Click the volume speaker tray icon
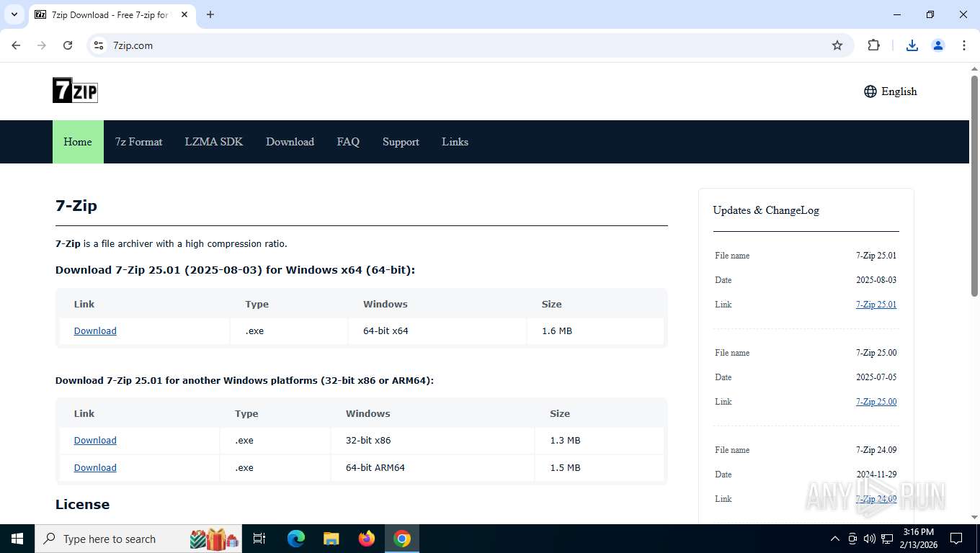The image size is (980, 553). point(870,539)
